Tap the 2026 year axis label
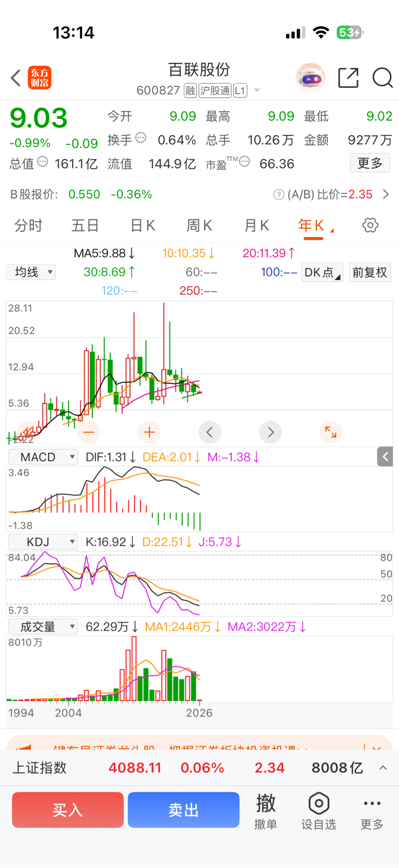 pos(199,713)
